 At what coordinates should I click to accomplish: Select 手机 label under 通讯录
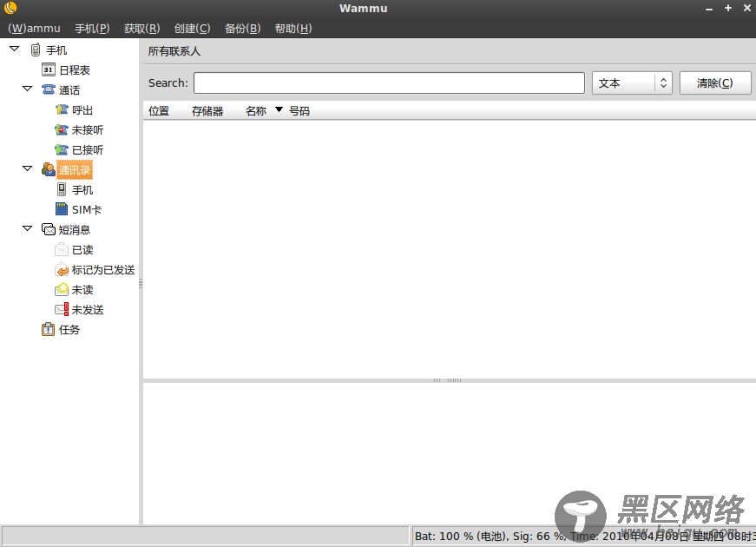(82, 189)
